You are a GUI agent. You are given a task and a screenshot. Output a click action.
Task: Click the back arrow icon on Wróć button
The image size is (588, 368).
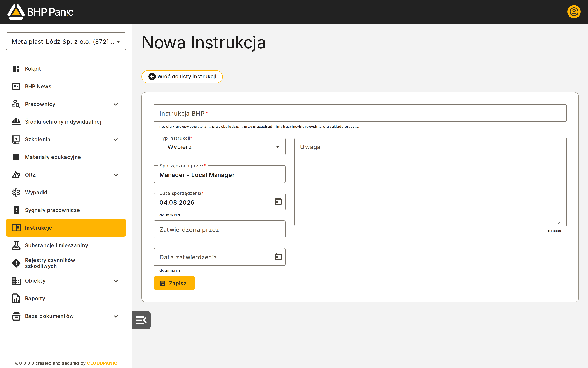(152, 77)
